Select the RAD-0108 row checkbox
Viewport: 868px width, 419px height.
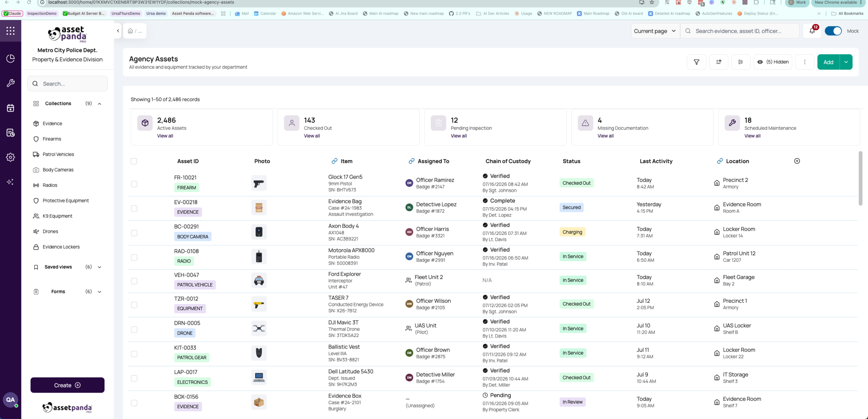click(x=134, y=258)
